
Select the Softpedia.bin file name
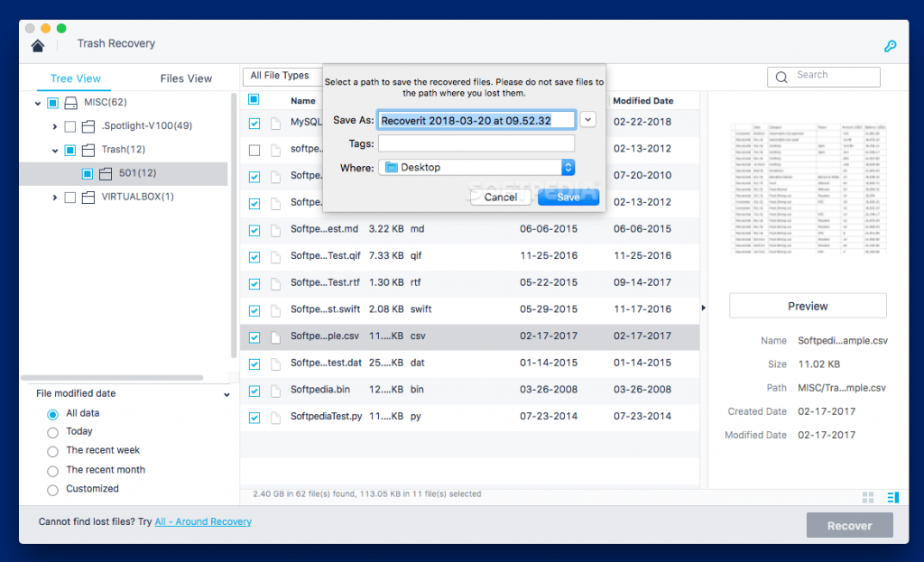[320, 390]
